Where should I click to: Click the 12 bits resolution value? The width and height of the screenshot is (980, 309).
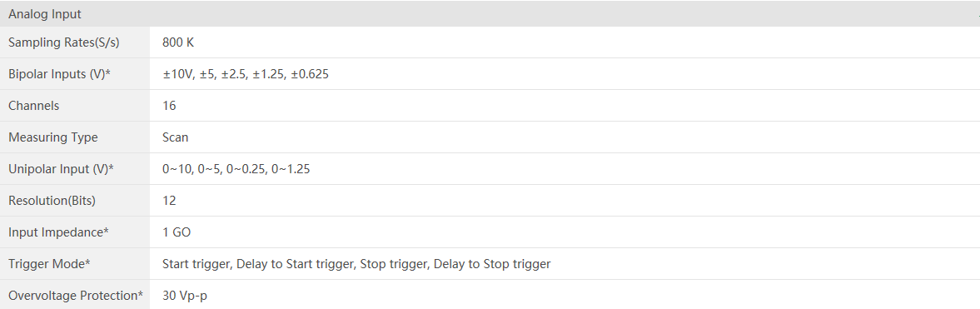(x=169, y=201)
